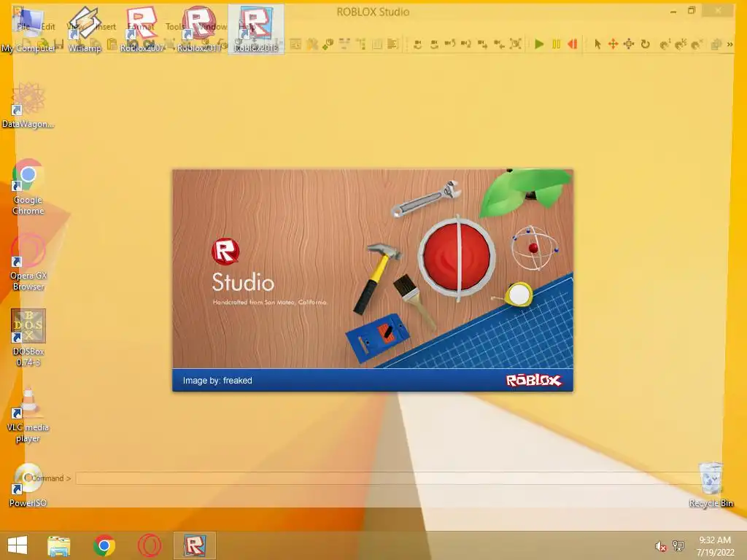This screenshot has height=560, width=747.
Task: Select the Recycle Bin desktop icon
Action: tap(711, 485)
